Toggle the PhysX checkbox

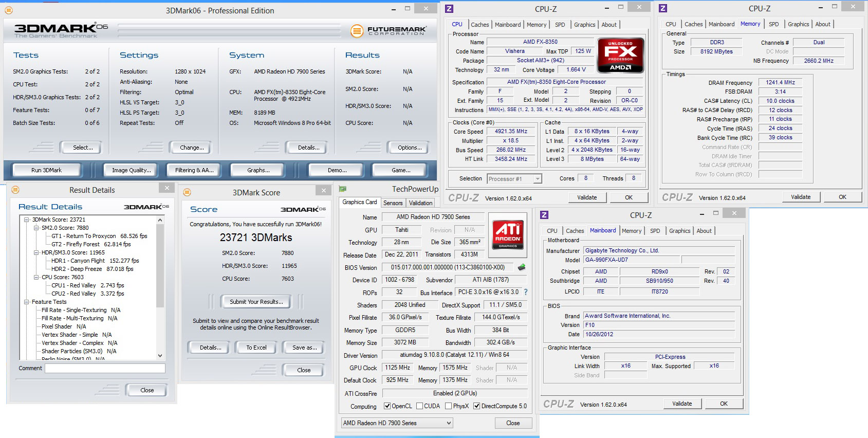[x=449, y=406]
